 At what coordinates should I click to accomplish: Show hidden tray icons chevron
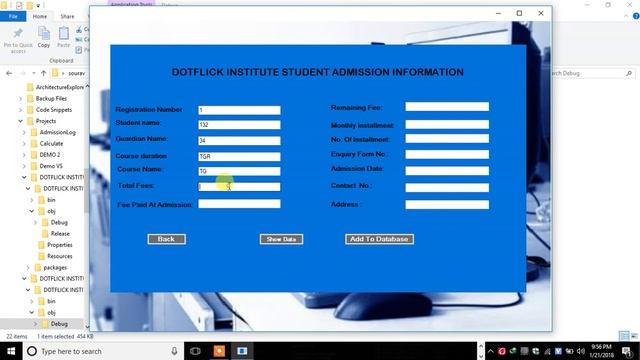(491, 351)
